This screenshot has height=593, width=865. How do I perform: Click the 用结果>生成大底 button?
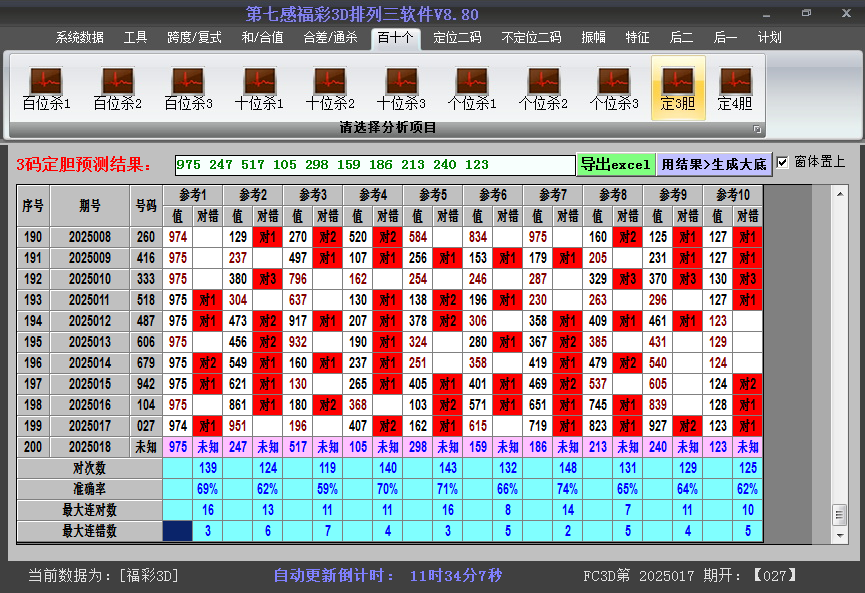(714, 164)
